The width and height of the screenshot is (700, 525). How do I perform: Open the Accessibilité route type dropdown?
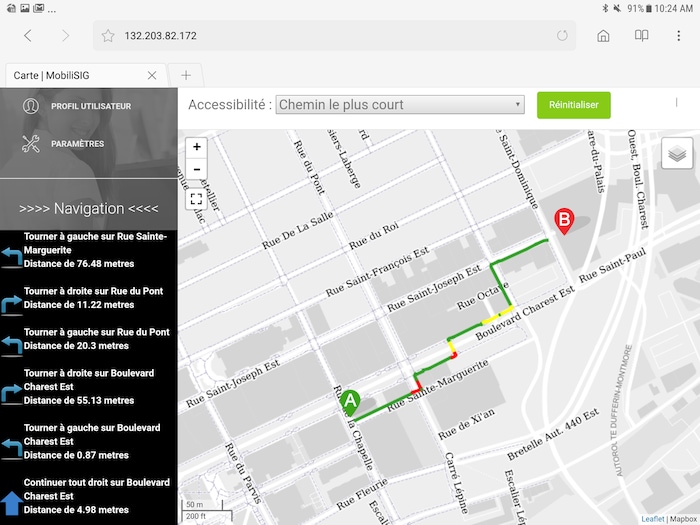click(x=400, y=105)
